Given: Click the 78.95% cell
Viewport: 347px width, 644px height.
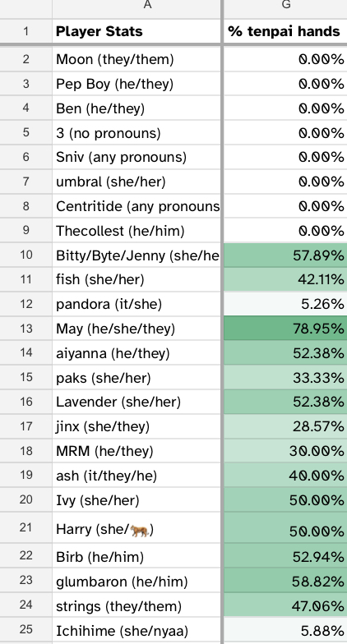Looking at the screenshot, I should pos(286,329).
